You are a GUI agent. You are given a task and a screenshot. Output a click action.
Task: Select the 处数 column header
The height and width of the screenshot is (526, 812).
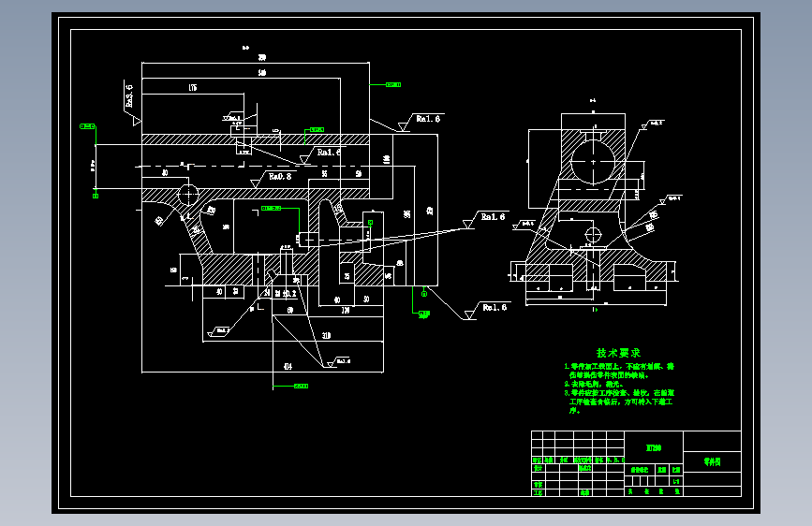[x=549, y=460]
